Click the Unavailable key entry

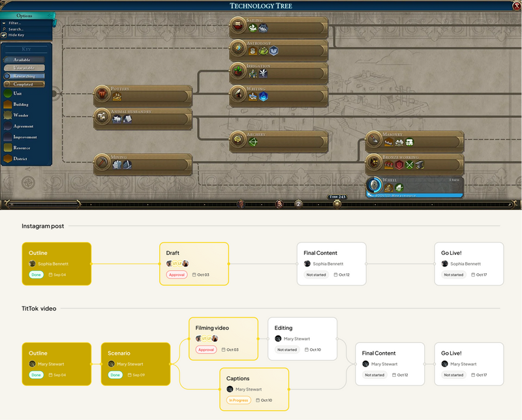pyautogui.click(x=24, y=68)
